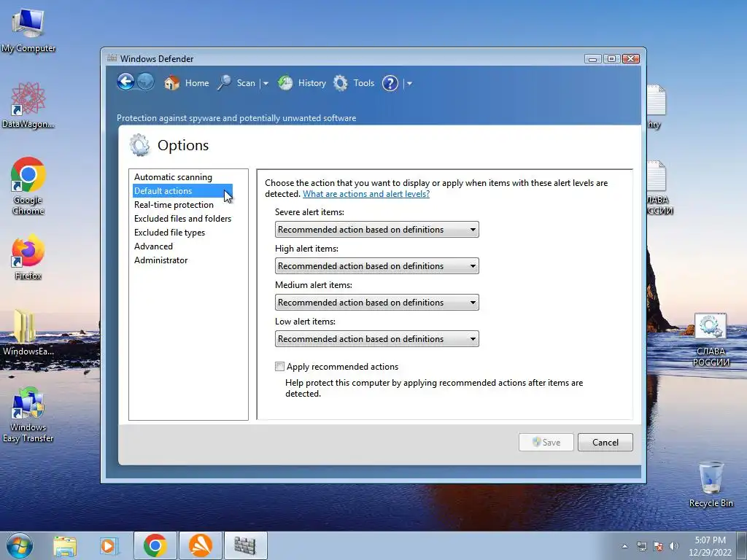Click the blue Help question mark icon

390,83
